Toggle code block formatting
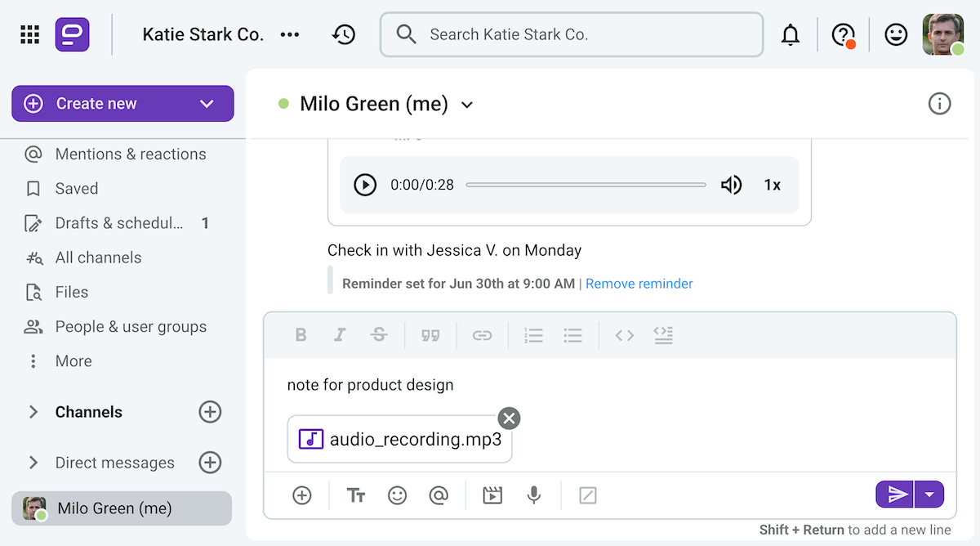980x546 pixels. pyautogui.click(x=663, y=335)
